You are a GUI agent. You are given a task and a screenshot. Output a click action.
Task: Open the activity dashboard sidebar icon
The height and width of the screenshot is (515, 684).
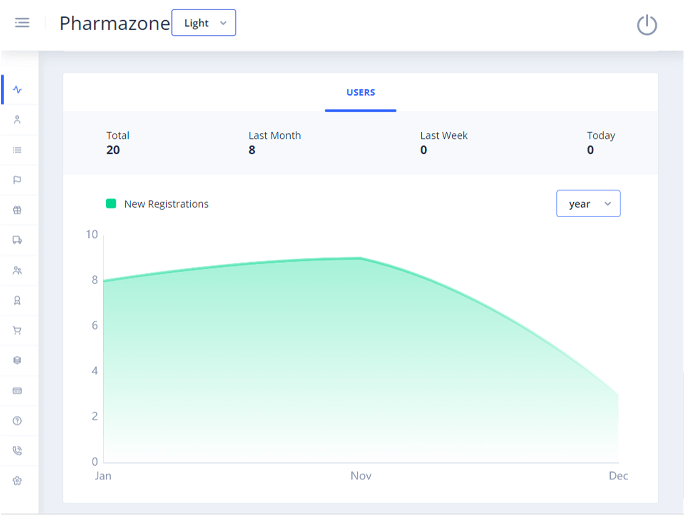click(x=18, y=89)
